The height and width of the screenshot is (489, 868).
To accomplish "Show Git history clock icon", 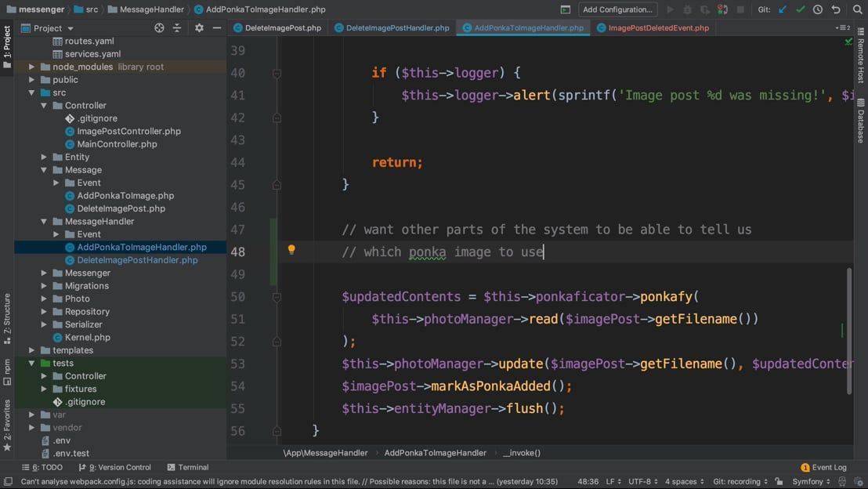I will (818, 9).
